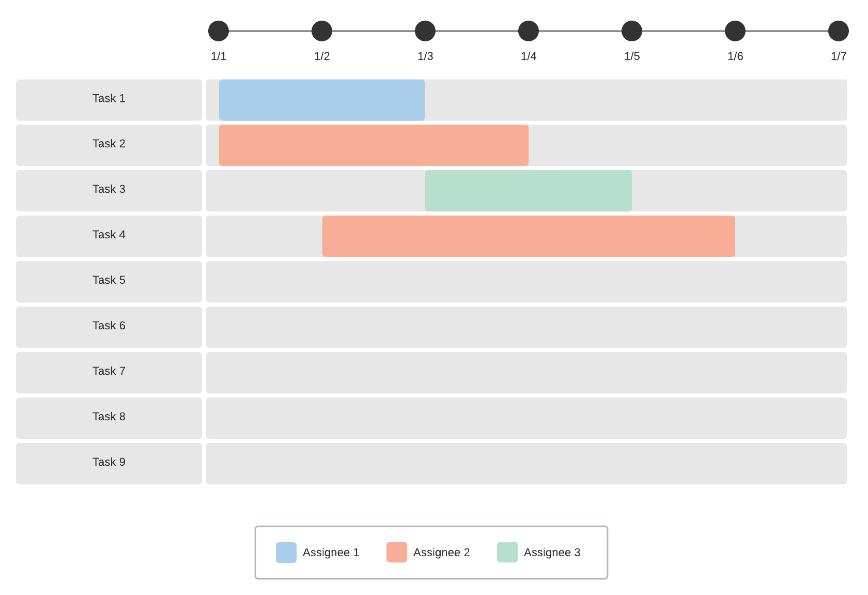Viewport: 868px width, 595px height.
Task: Click the Assignee 2 salmon legend swatch
Action: point(397,552)
